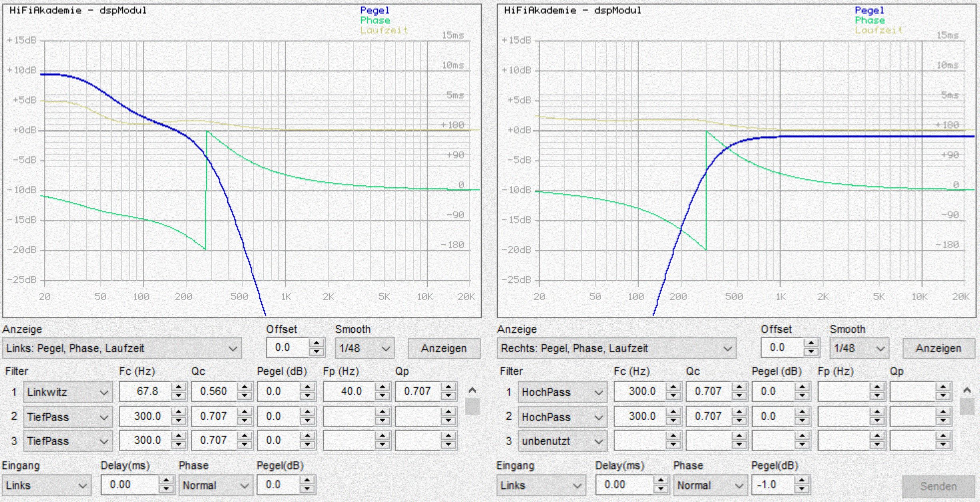Screen dimensions: 980x502
Task: Decrease right output Pegel spinner value
Action: coord(802,489)
